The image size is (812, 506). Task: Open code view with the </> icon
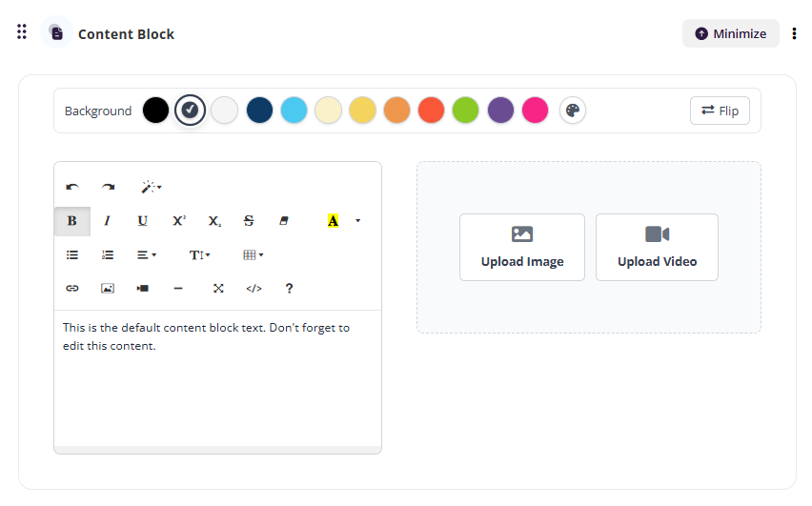pos(254,288)
